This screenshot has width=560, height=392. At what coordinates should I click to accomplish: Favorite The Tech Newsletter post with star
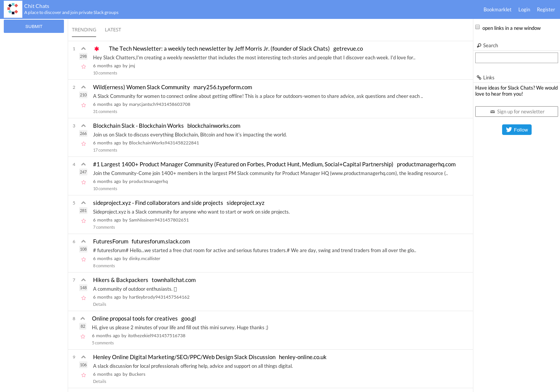click(x=84, y=67)
